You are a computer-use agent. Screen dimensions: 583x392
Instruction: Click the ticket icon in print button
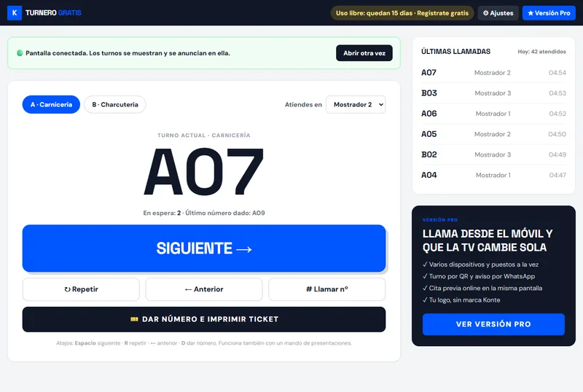(x=134, y=319)
